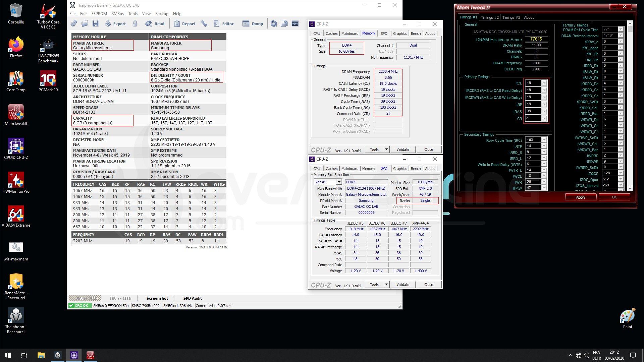644x362 pixels.
Task: Click Dump in Thaiphoon Burner toolbar
Action: point(253,23)
